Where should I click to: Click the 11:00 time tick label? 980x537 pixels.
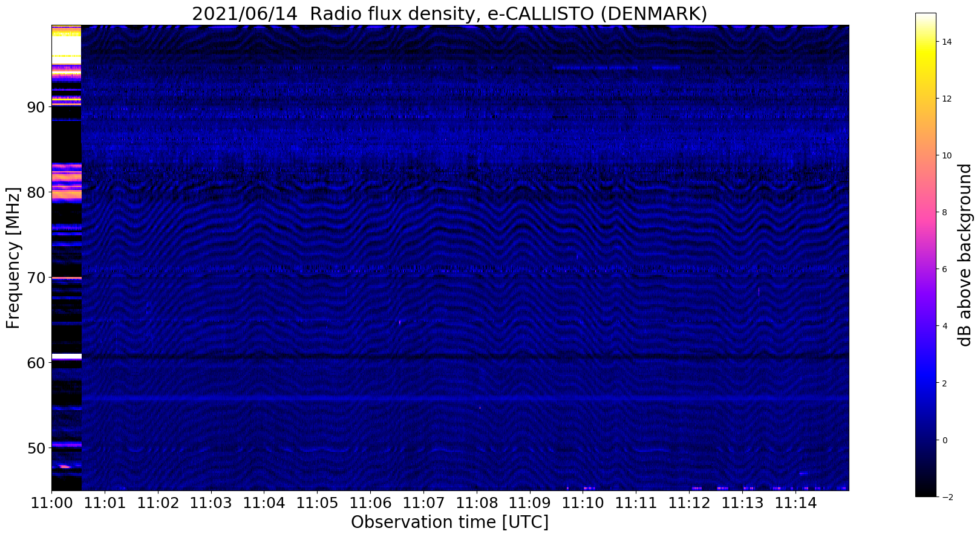(52, 503)
